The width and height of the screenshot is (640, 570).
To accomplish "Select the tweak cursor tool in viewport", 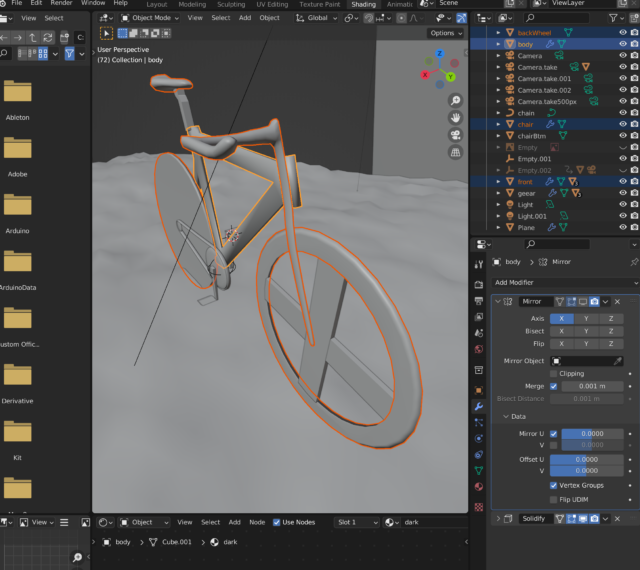I will [x=107, y=33].
